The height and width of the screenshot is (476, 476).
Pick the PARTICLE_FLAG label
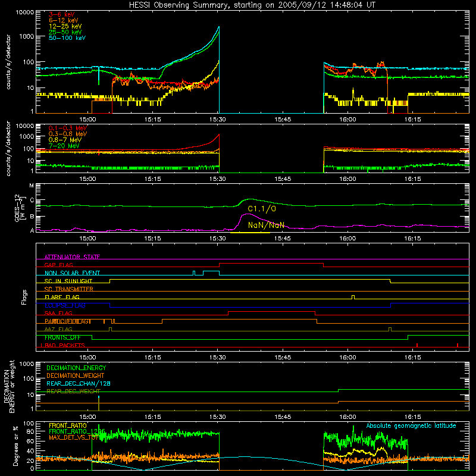click(68, 321)
